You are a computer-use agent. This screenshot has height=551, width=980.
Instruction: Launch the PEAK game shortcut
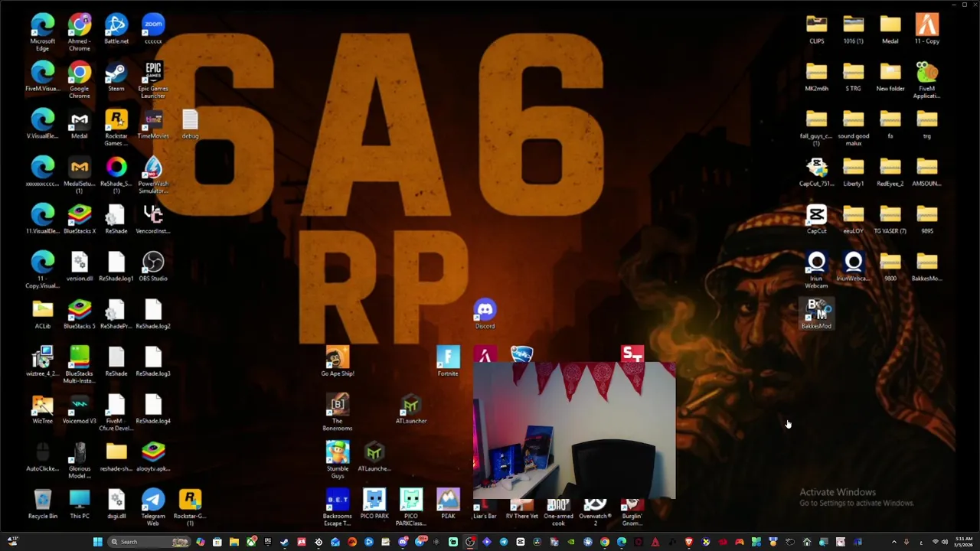click(x=448, y=504)
